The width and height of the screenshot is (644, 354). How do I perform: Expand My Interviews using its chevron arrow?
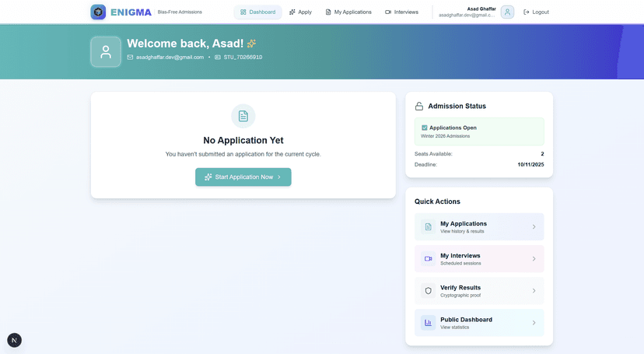pos(534,258)
